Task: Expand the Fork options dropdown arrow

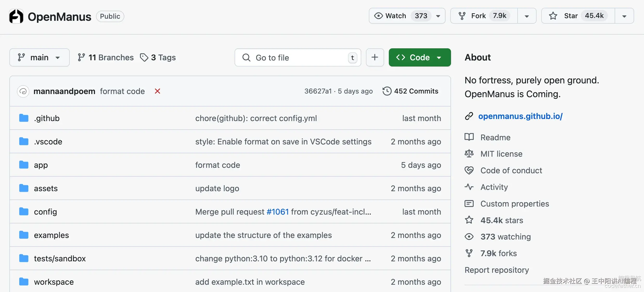Action: click(x=527, y=16)
